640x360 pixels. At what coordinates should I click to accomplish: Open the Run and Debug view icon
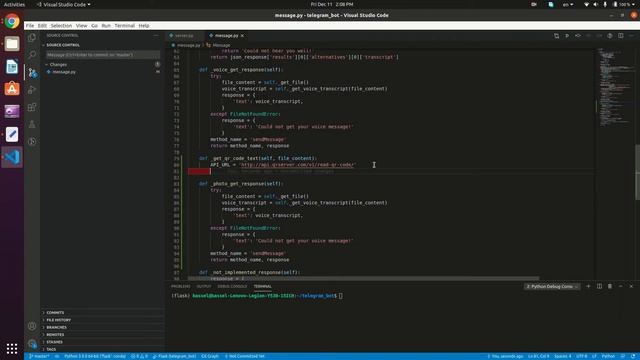coord(32,90)
